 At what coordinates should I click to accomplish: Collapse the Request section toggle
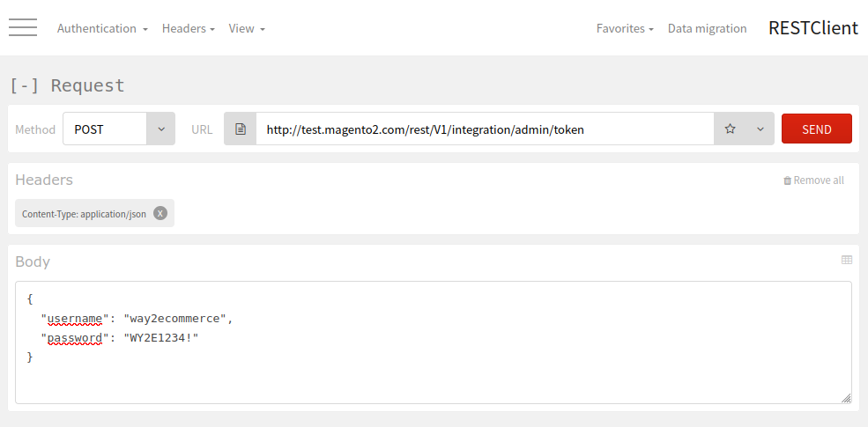point(25,85)
